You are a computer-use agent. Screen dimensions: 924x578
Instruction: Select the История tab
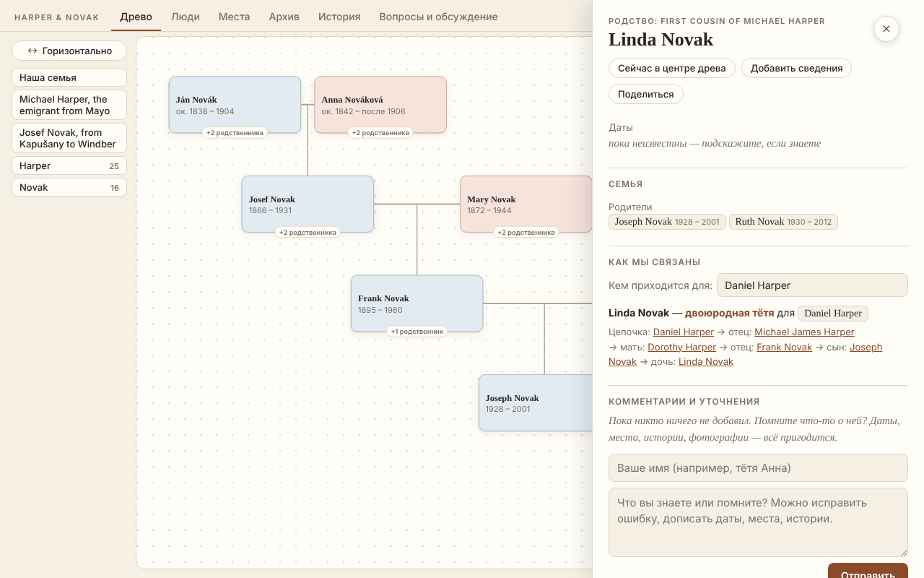[339, 17]
